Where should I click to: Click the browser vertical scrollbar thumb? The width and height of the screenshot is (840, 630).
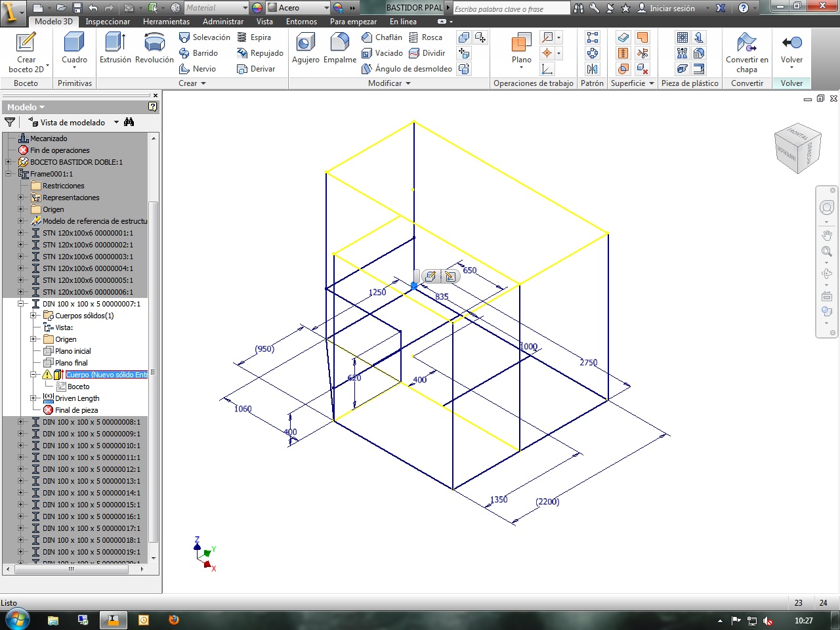[154, 371]
